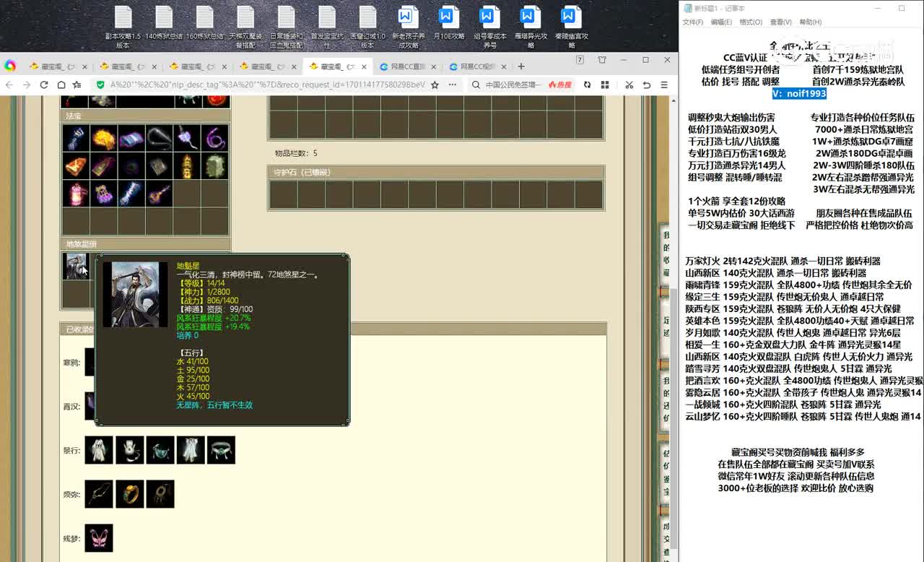924x562 pixels.
Task: Open the 帮助(H) menu in Notepad
Action: (x=810, y=22)
